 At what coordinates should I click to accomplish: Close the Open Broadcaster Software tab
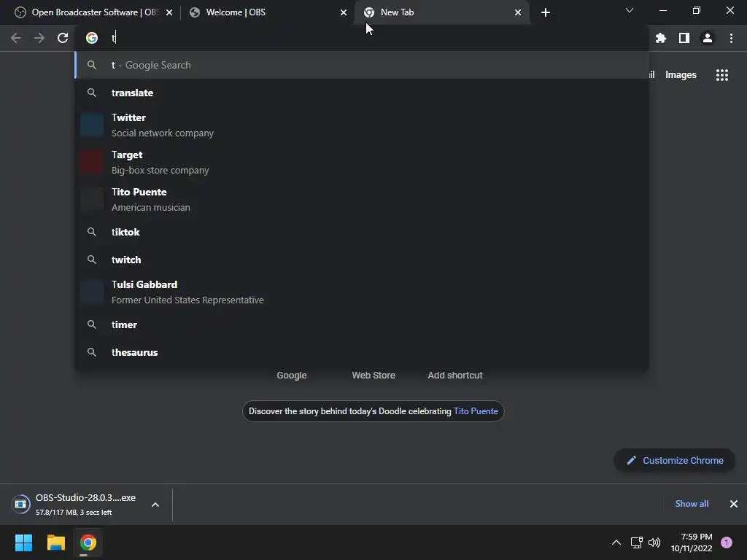(x=169, y=12)
